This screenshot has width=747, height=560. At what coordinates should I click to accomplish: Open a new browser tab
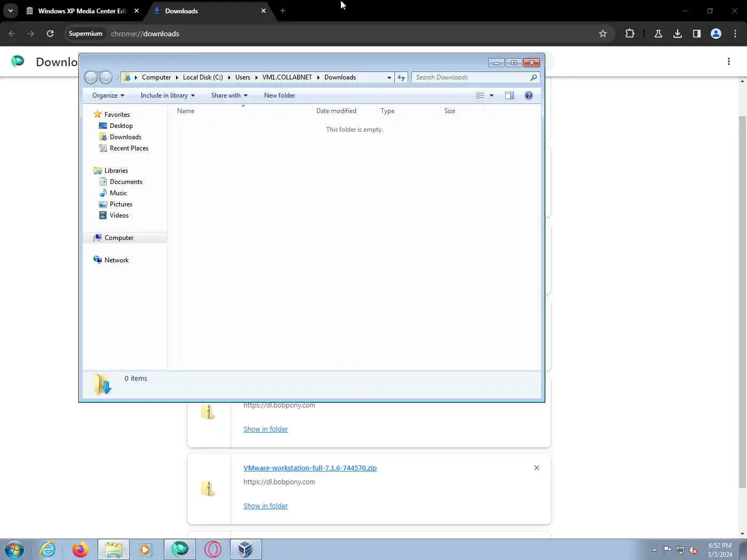pyautogui.click(x=283, y=11)
